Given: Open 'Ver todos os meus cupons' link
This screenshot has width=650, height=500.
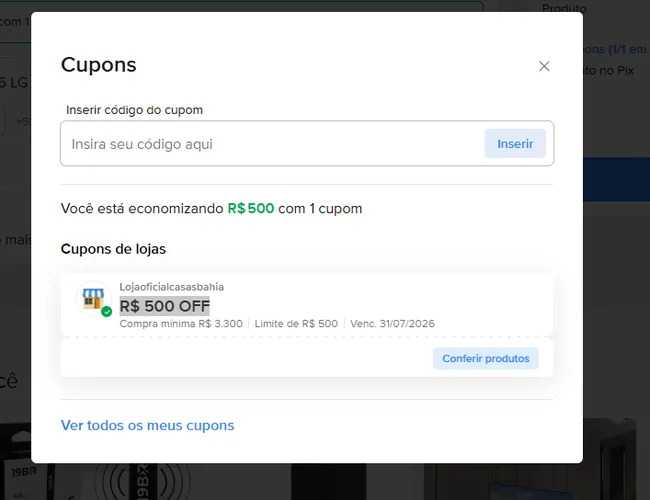Looking at the screenshot, I should tap(147, 425).
